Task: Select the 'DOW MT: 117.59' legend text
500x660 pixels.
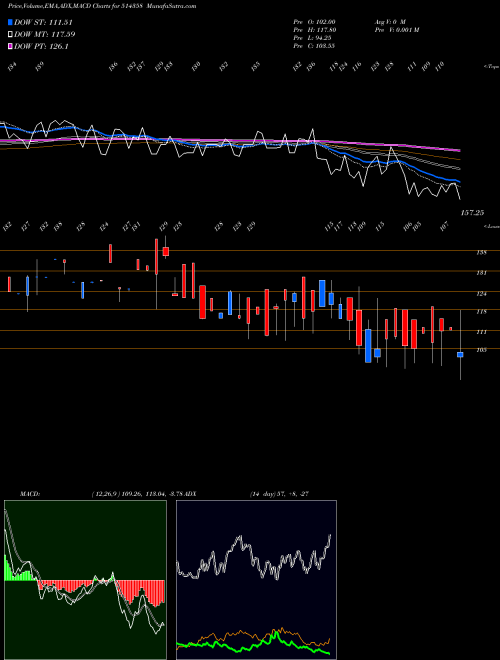Action: [45, 35]
